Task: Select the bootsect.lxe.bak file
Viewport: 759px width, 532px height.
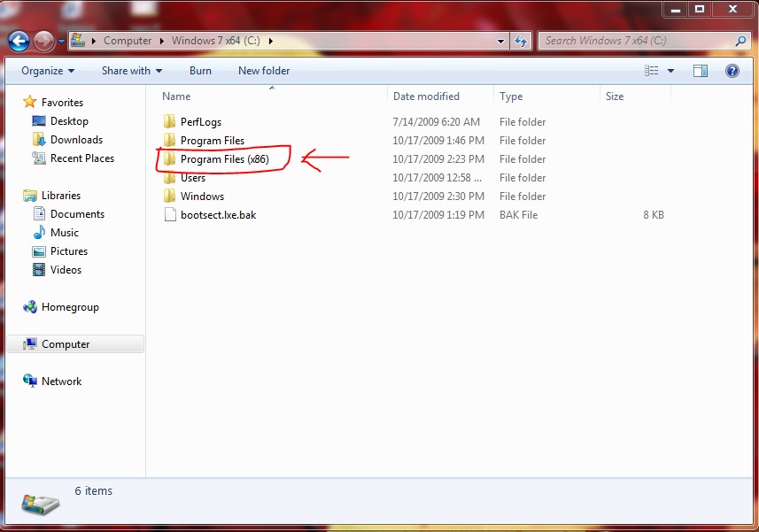Action: pyautogui.click(x=218, y=215)
